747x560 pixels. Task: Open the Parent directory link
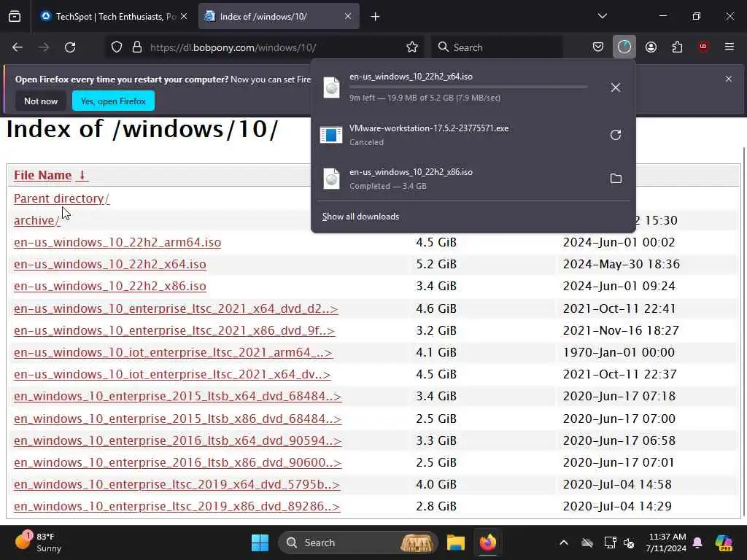[x=61, y=198]
